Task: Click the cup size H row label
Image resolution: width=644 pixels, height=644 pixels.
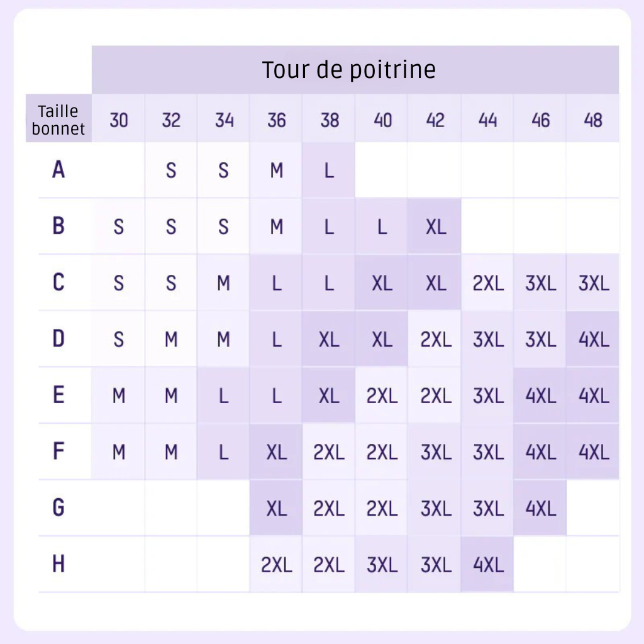Action: (x=58, y=564)
